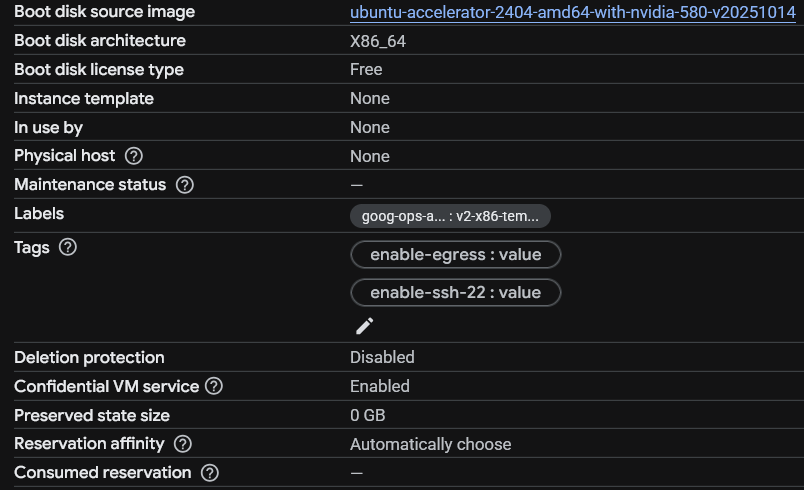Show help for Consumed reservation

tap(210, 473)
